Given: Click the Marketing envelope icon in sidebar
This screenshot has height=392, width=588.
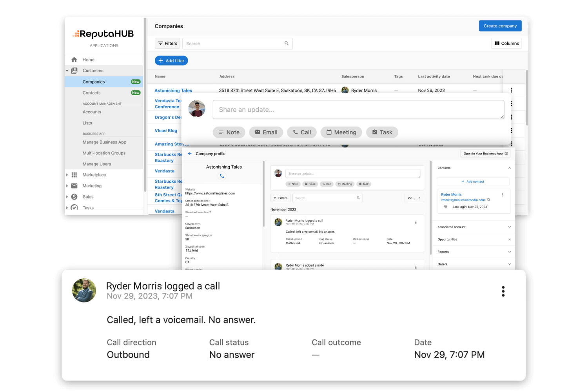Looking at the screenshot, I should pyautogui.click(x=74, y=186).
